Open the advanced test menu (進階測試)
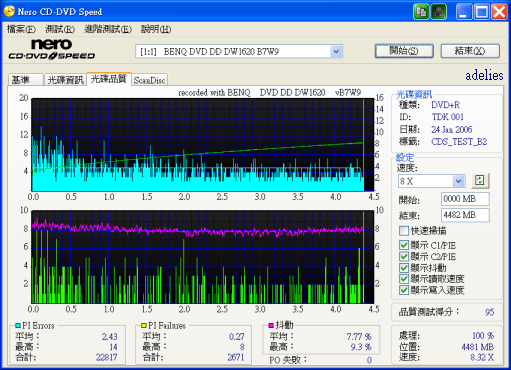The width and height of the screenshot is (511, 370). [x=108, y=29]
